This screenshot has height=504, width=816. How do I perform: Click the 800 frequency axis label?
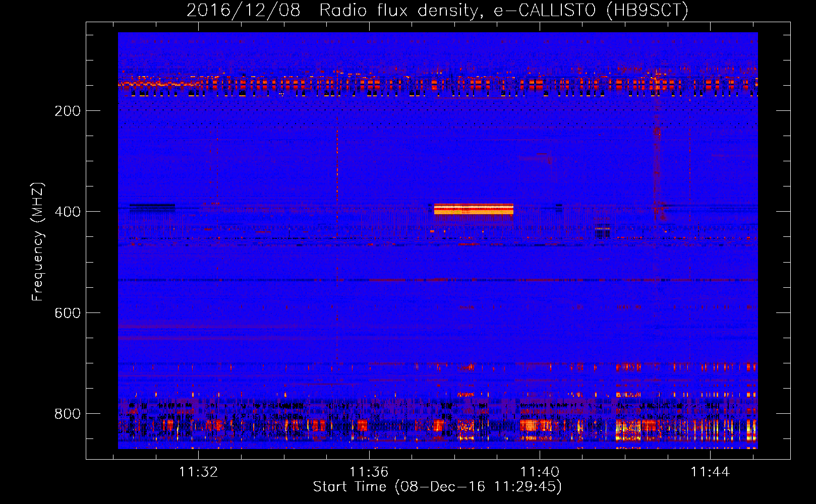pos(68,414)
